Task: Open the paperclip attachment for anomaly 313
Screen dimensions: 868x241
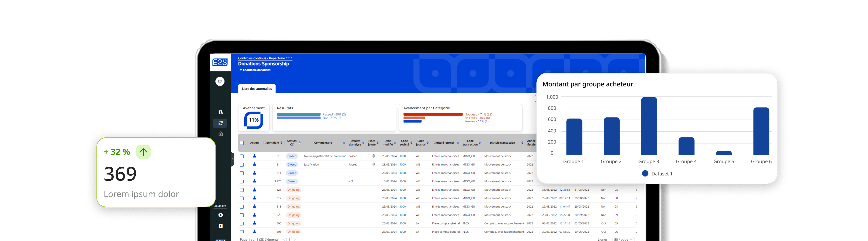Action: pyautogui.click(x=373, y=156)
